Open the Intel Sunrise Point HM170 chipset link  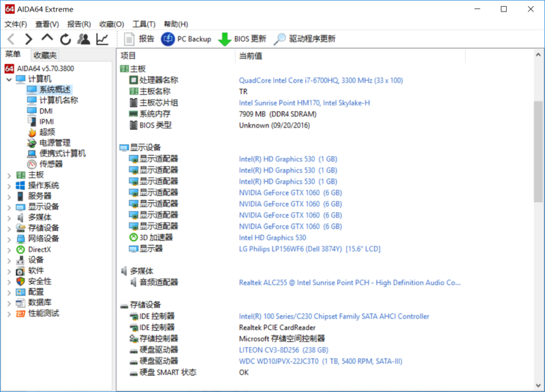coord(305,103)
